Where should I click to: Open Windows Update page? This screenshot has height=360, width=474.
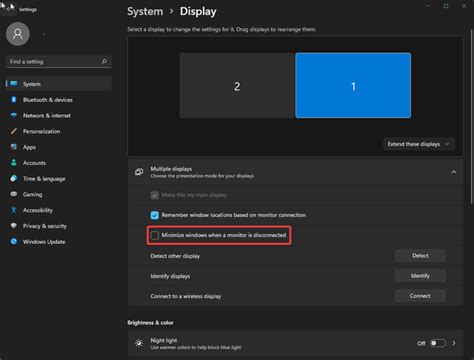click(59, 242)
